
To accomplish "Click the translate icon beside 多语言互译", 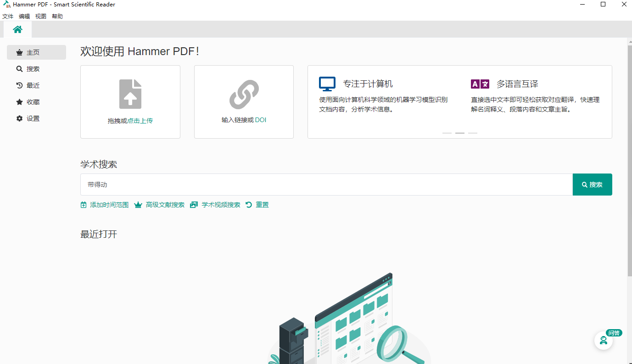I will 480,84.
